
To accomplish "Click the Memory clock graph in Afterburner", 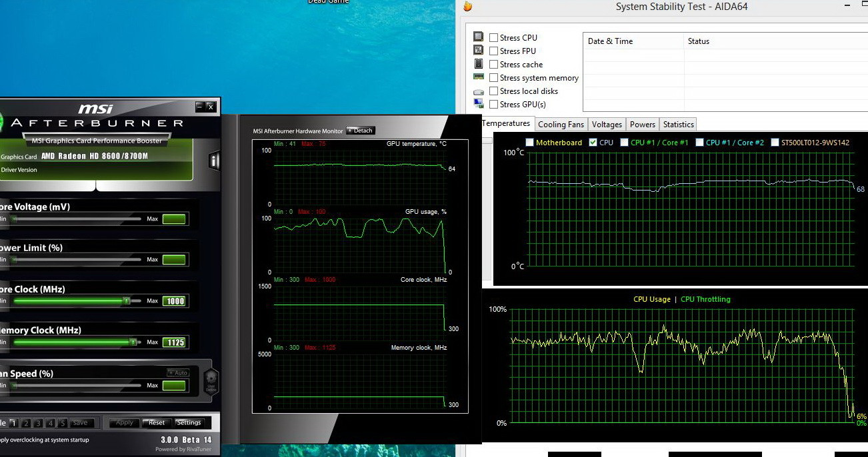I will coord(358,381).
